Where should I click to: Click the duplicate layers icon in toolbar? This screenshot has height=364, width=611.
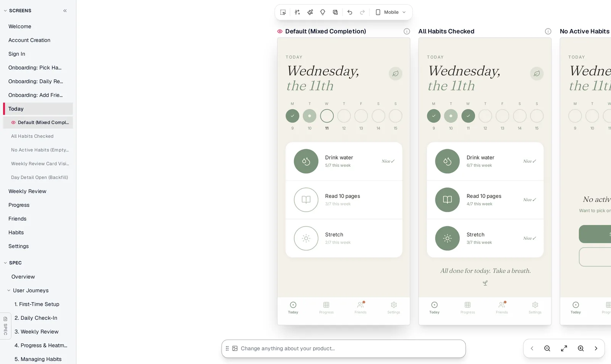335,12
